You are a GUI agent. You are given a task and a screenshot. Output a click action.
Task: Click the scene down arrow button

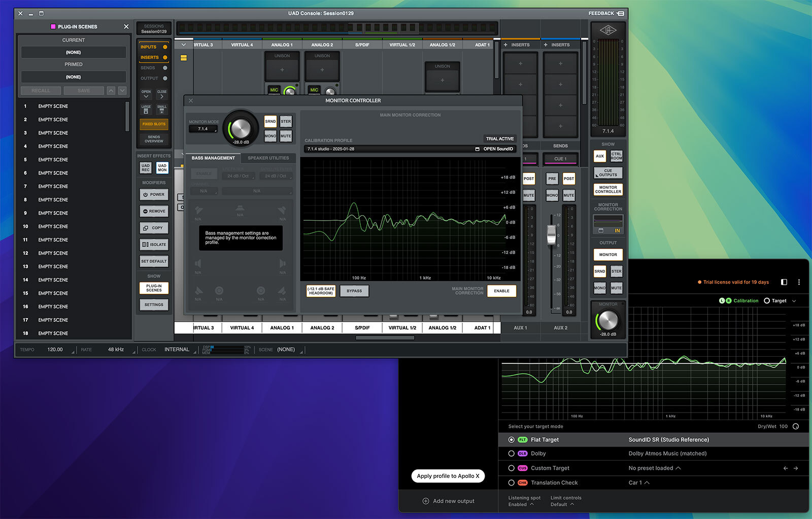click(122, 90)
